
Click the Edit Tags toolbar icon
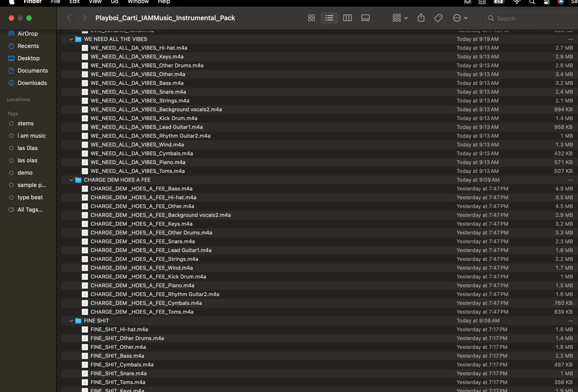click(438, 18)
